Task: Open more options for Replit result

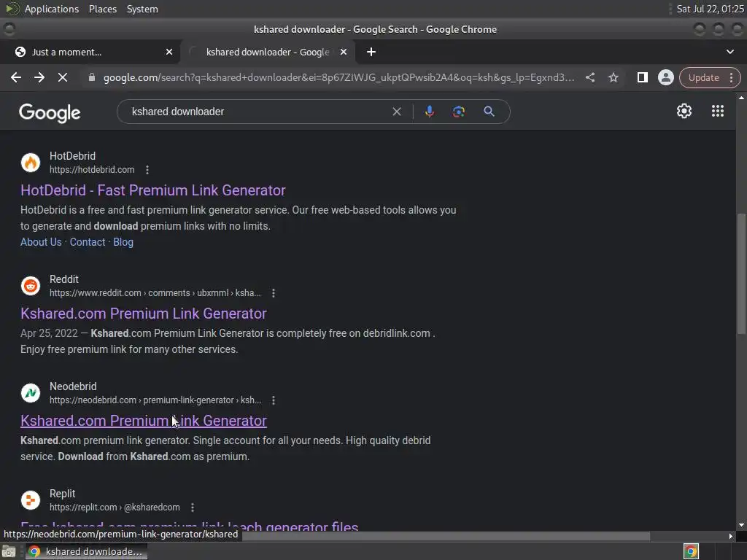Action: 193,507
